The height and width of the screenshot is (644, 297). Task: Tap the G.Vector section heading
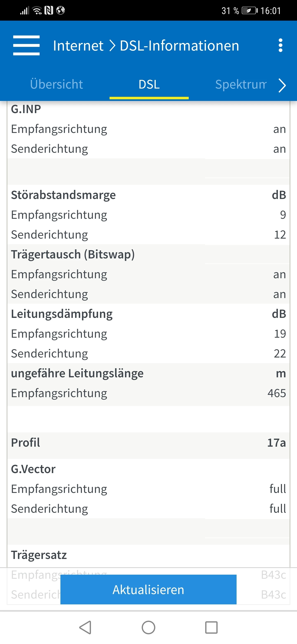[x=33, y=469]
